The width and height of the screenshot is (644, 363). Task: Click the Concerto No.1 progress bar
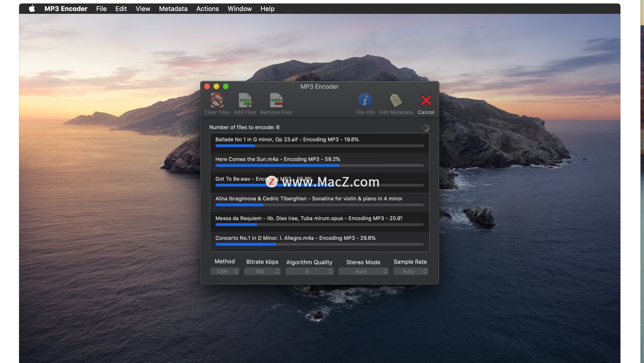(319, 244)
